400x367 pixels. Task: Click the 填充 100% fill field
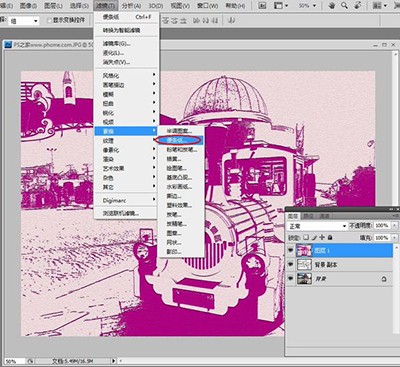(382, 238)
